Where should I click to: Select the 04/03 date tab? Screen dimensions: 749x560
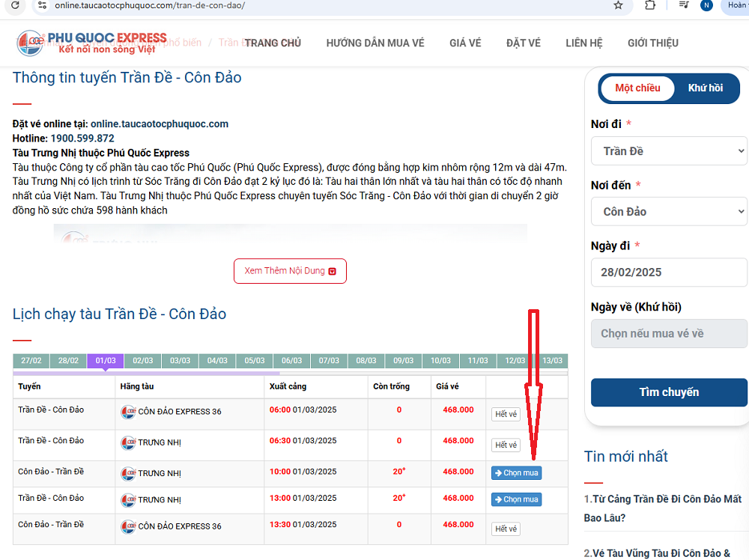pos(217,360)
